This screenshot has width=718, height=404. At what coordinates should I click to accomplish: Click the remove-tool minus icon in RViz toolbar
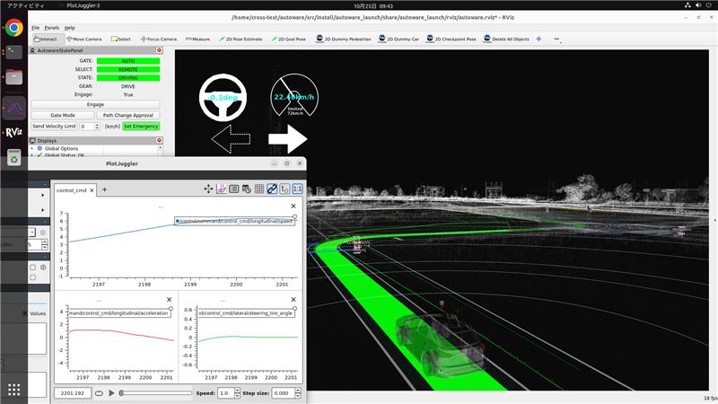557,39
